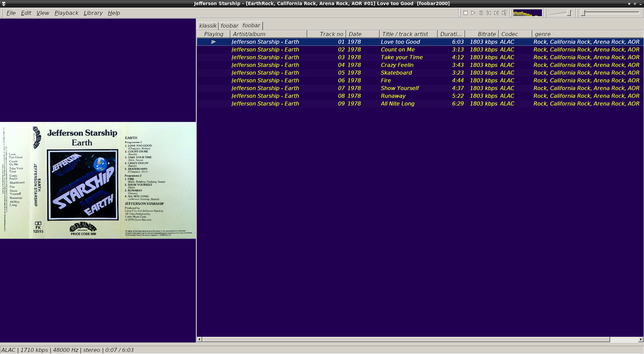Click the now-playing arrow indicator
This screenshot has height=354, width=644.
click(x=213, y=42)
